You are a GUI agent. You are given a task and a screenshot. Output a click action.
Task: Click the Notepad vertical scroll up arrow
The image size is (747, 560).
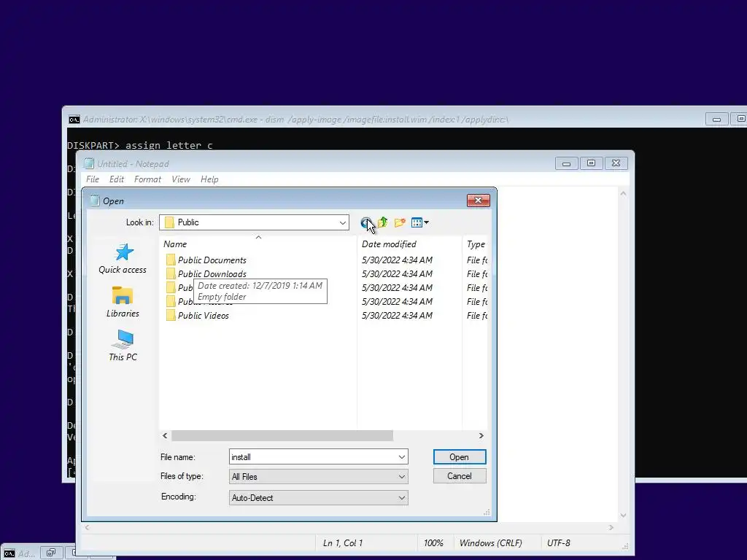pyautogui.click(x=623, y=193)
